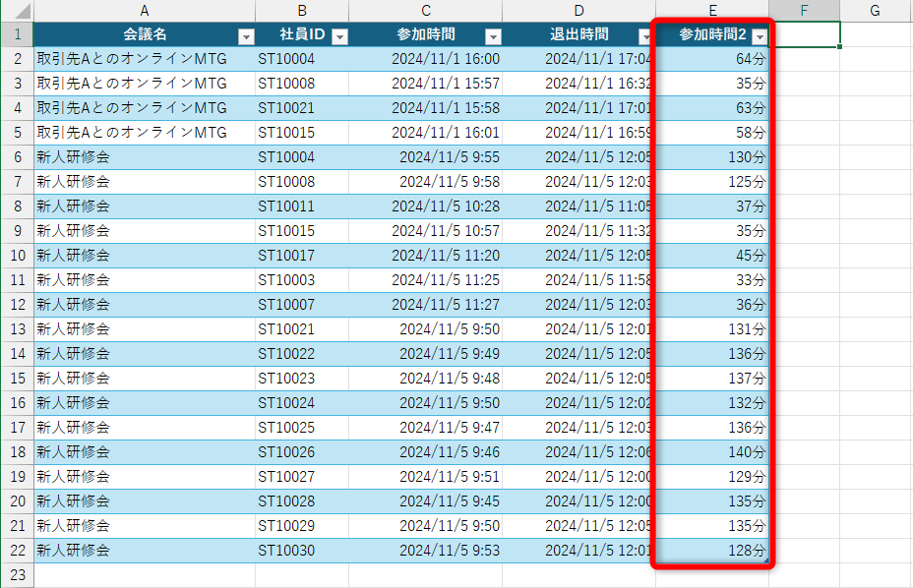The height and width of the screenshot is (588, 913).
Task: Open the 参加時間 filter dropdown in column C
Action: tap(493, 37)
